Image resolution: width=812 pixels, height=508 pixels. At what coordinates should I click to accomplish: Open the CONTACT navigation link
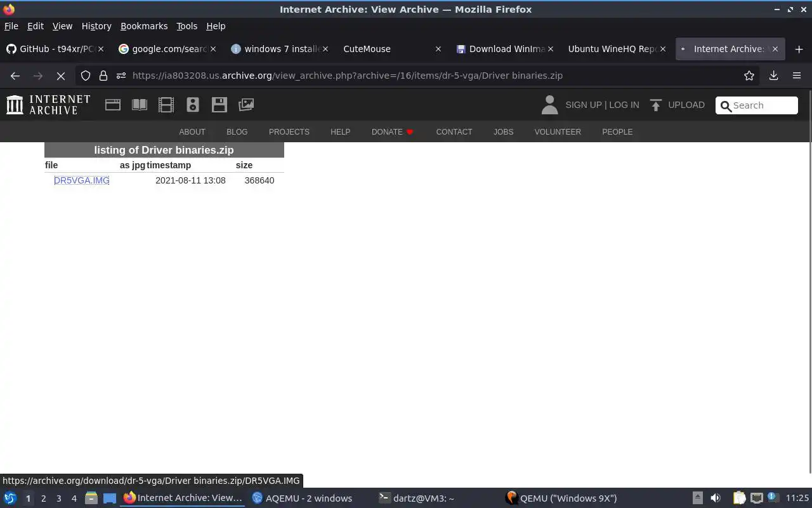coord(454,132)
